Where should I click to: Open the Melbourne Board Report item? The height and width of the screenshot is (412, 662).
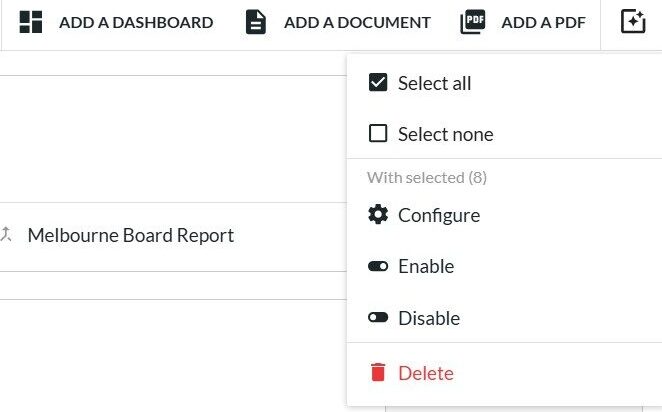click(x=131, y=236)
